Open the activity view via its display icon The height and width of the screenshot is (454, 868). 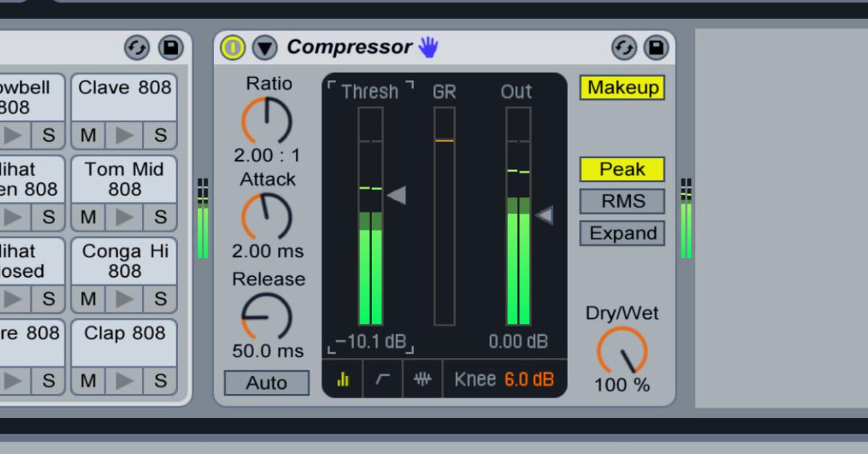pos(344,378)
